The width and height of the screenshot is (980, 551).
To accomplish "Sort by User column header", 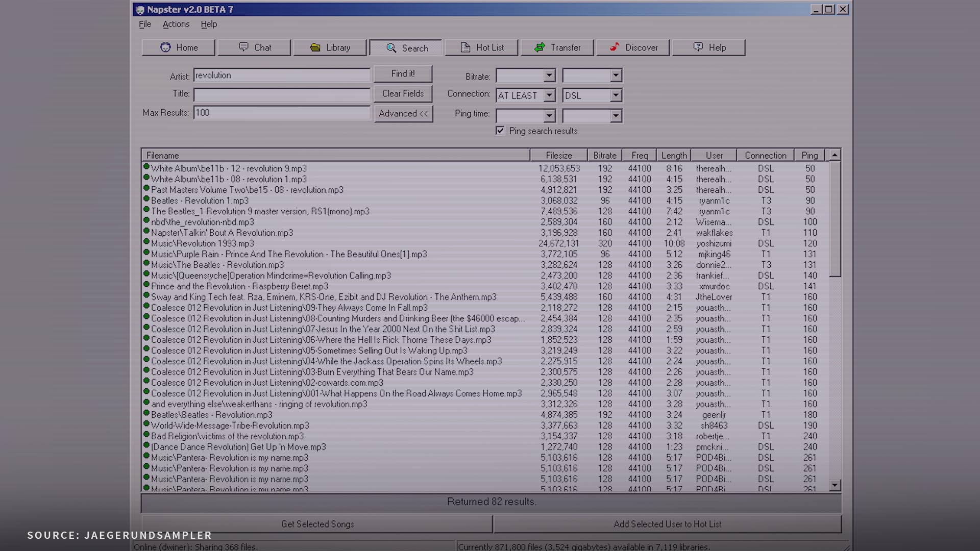I will pos(714,155).
